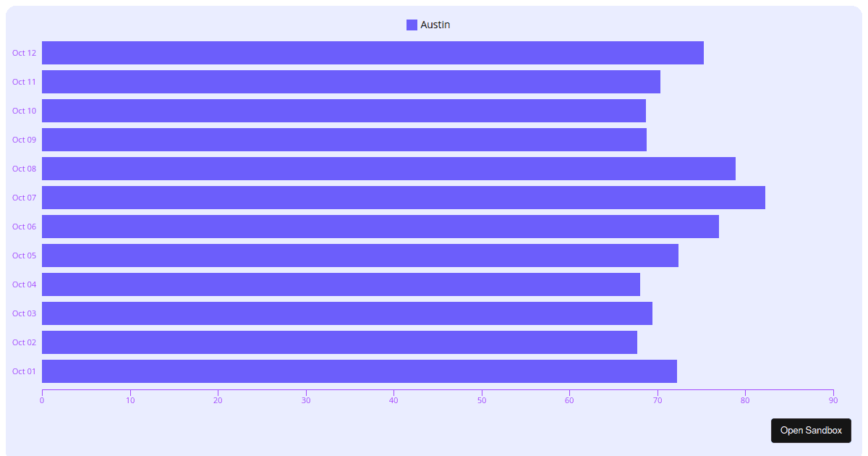Viewport: 868px width, 456px height.
Task: Click the Oct 12 axis label
Action: pyautogui.click(x=23, y=52)
